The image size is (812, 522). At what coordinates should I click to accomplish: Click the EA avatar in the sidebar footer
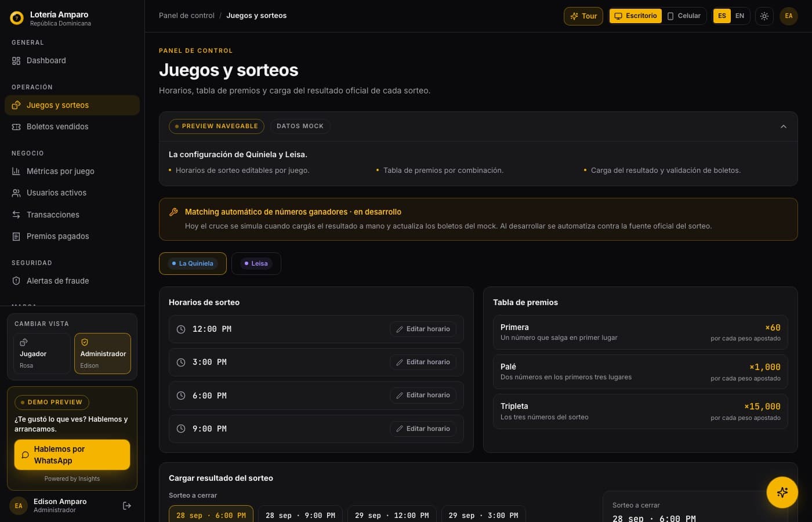click(19, 506)
